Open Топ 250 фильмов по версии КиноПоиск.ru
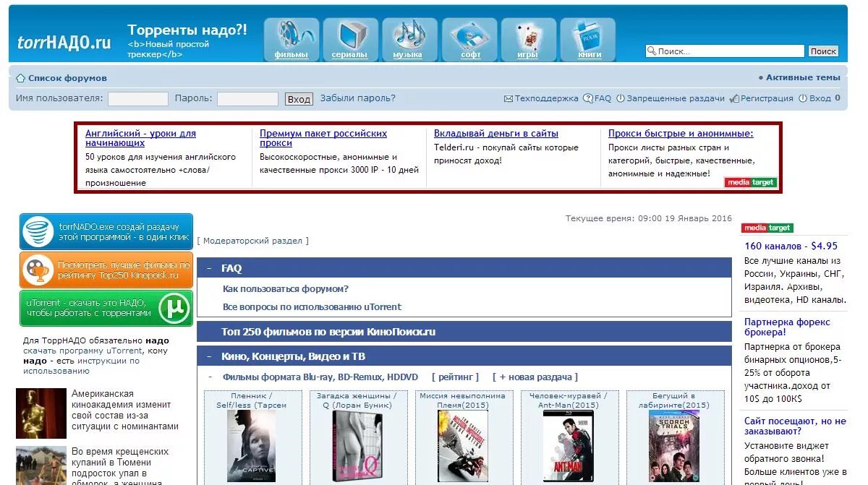 tap(328, 332)
